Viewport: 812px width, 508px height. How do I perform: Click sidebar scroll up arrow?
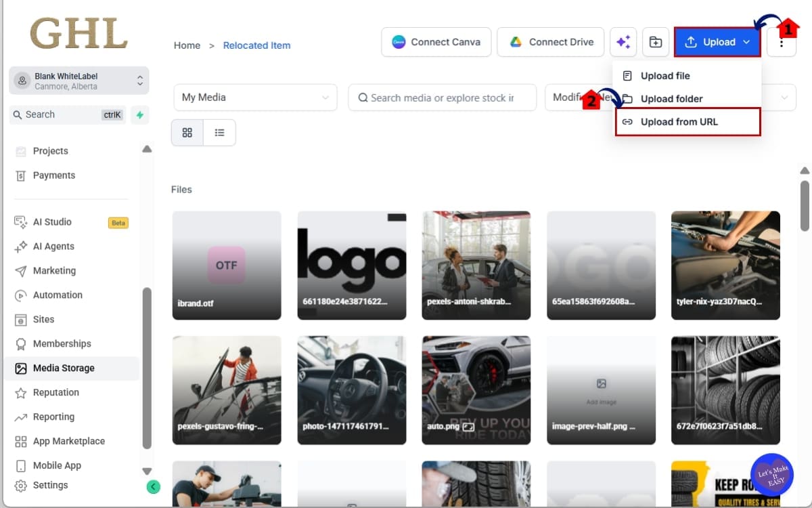147,149
